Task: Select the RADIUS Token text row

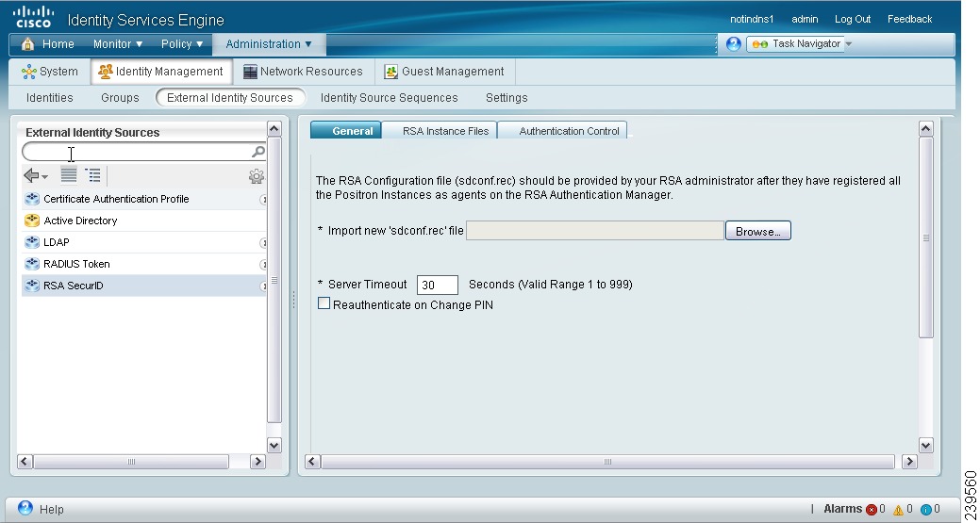Action: [x=76, y=264]
